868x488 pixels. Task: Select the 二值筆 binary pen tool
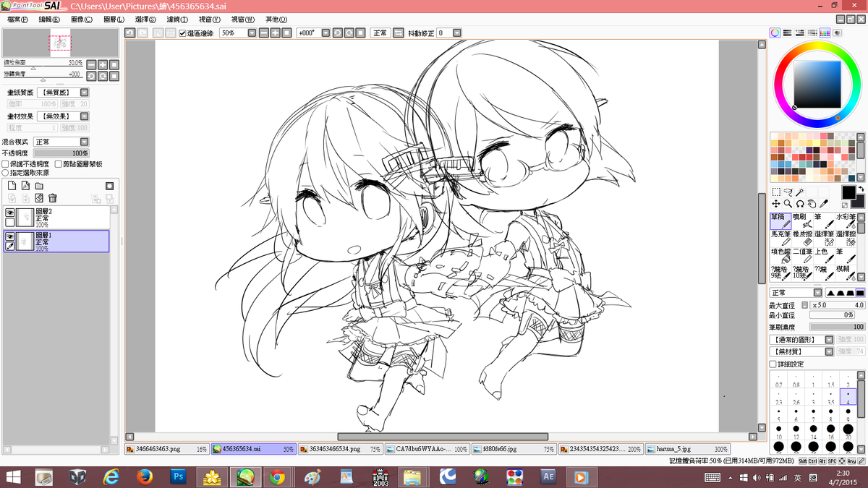coord(802,256)
